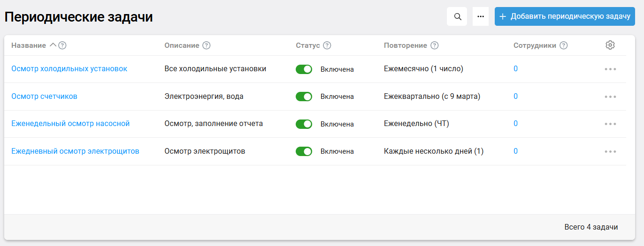Click employee count for Осмотр счетчиков
The width and height of the screenshot is (644, 246).
click(x=515, y=97)
